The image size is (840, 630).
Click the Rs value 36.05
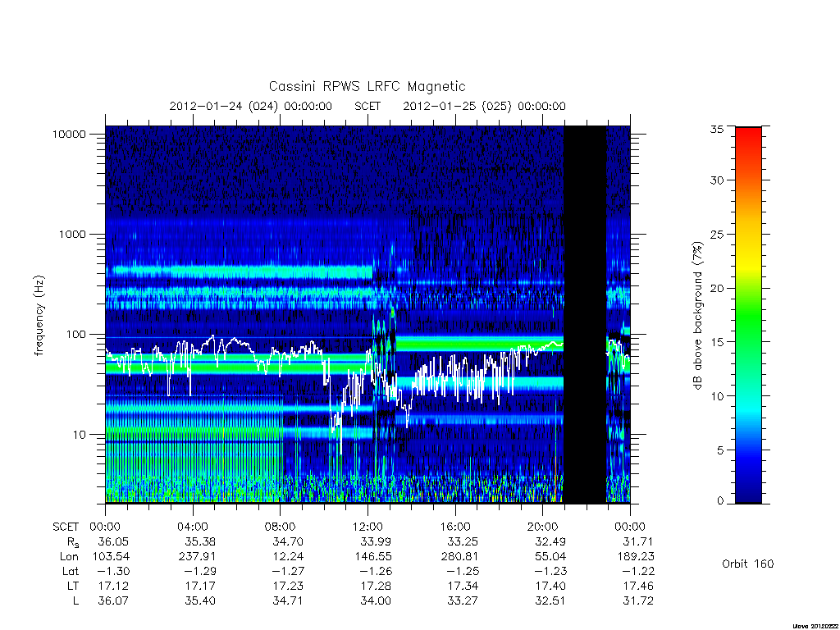113,542
